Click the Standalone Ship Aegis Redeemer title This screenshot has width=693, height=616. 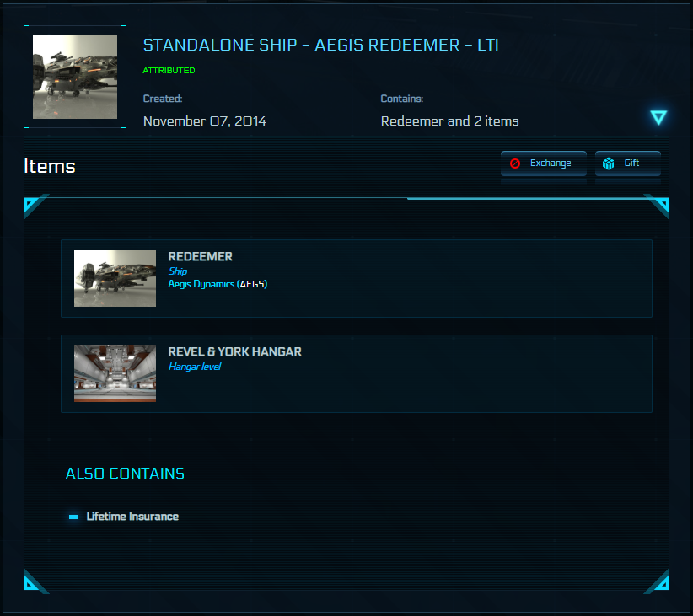coord(320,45)
